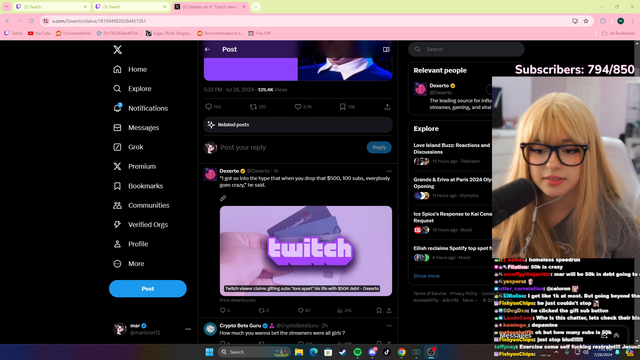Click the X search box

click(x=466, y=49)
